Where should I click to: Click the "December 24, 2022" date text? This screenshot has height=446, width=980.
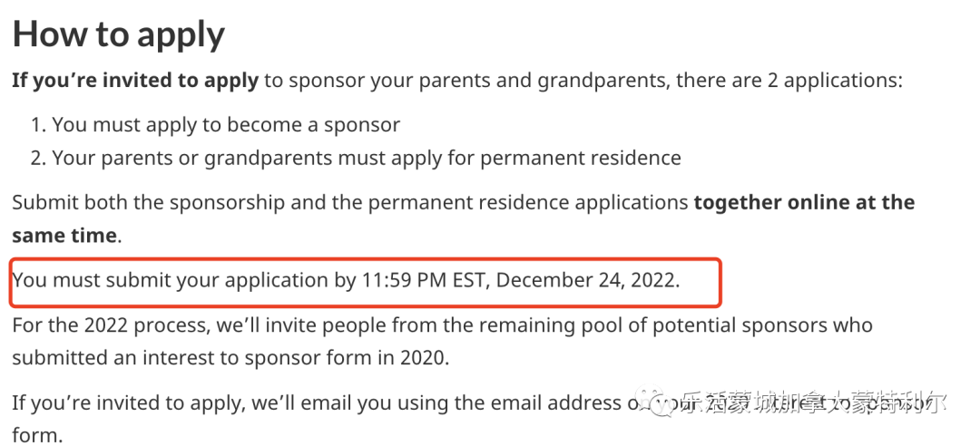[585, 280]
